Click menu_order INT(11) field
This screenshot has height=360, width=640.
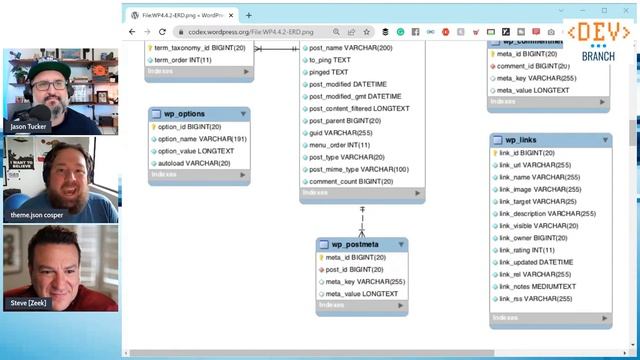(x=340, y=145)
